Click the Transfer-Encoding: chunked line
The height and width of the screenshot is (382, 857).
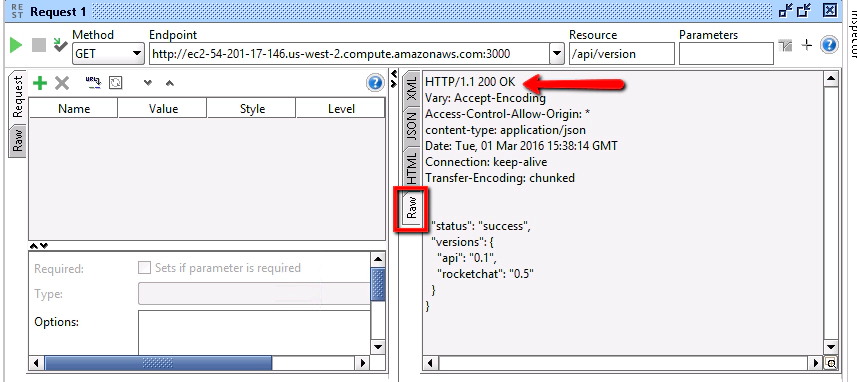[x=500, y=178]
